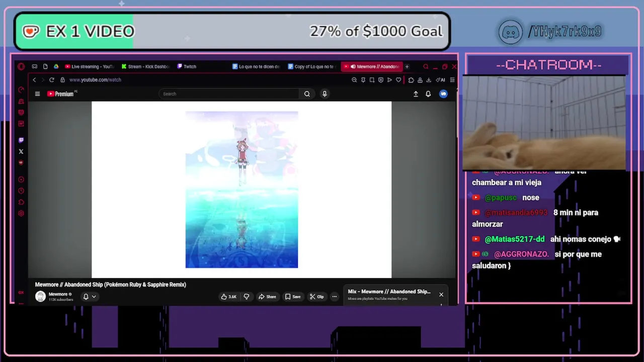Viewport: 644px width, 362px height.
Task: Switch to Stream - Kick Dashboard tab
Action: 145,66
